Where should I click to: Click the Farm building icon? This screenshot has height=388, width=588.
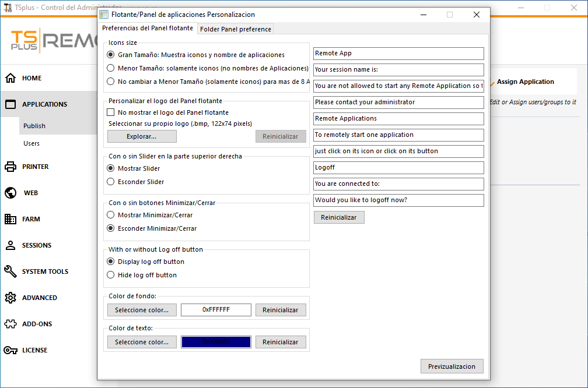pyautogui.click(x=10, y=219)
